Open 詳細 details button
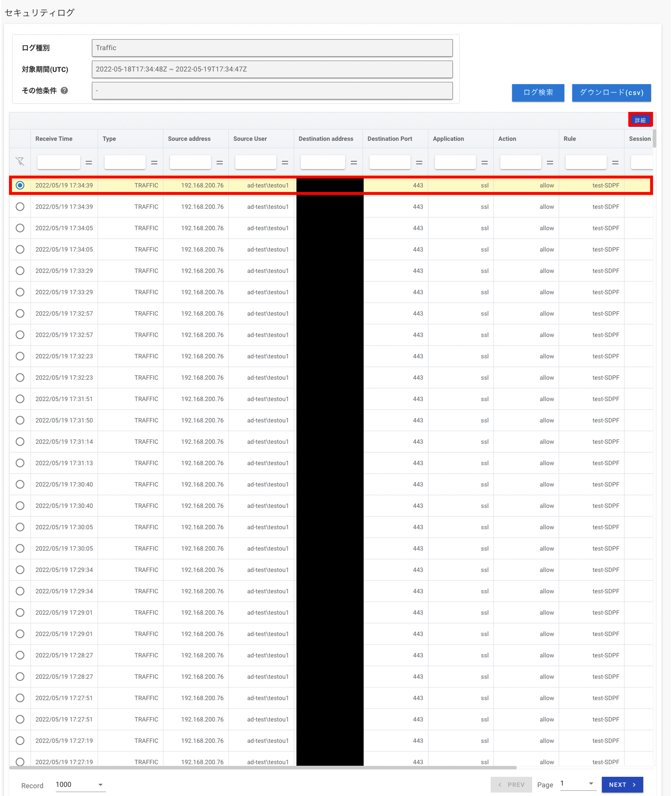672x796 pixels. click(640, 120)
